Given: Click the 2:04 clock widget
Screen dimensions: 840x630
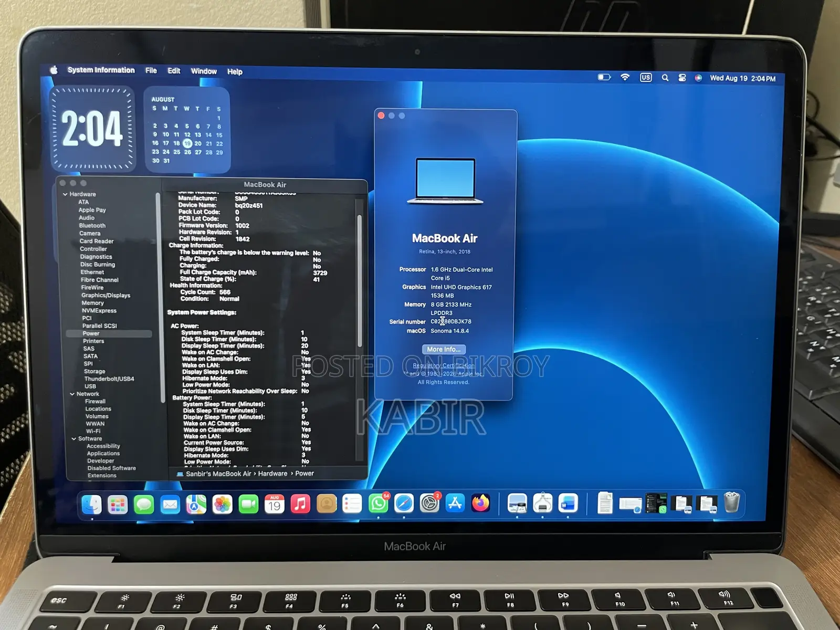Looking at the screenshot, I should click(x=92, y=129).
